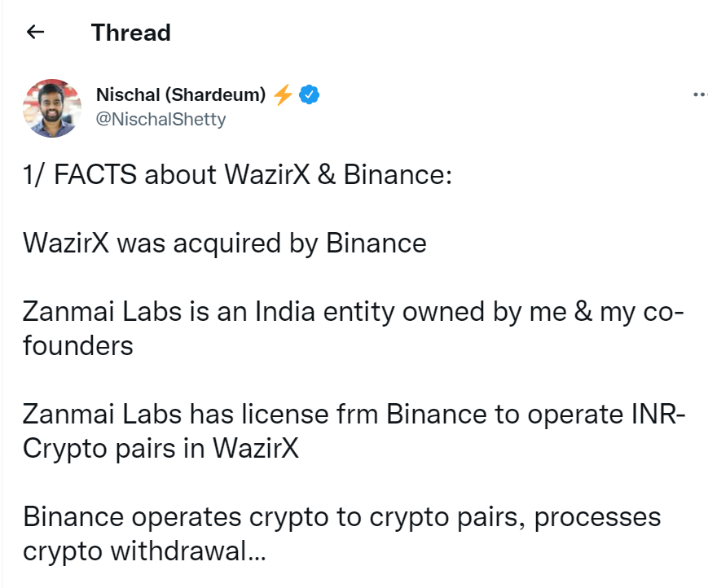
Task: Click "WazirX was acquired by Binance" sentence
Action: (x=224, y=244)
